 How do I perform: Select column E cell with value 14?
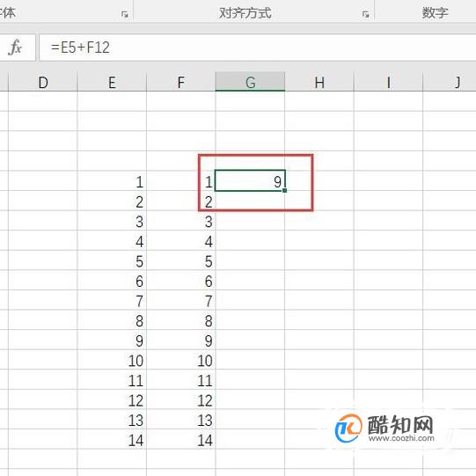112,439
